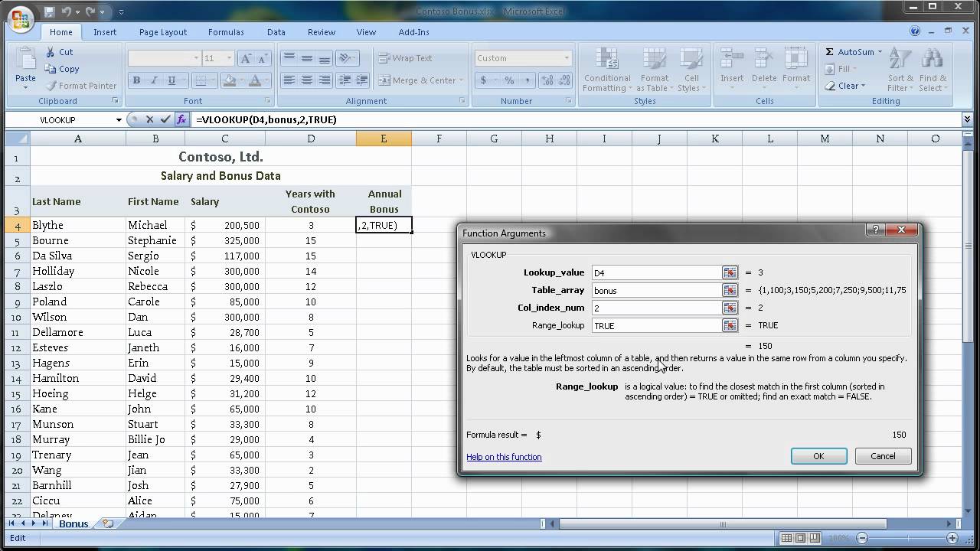Open the Sort & Filter menu
This screenshot has width=980, height=551.
coord(900,70)
